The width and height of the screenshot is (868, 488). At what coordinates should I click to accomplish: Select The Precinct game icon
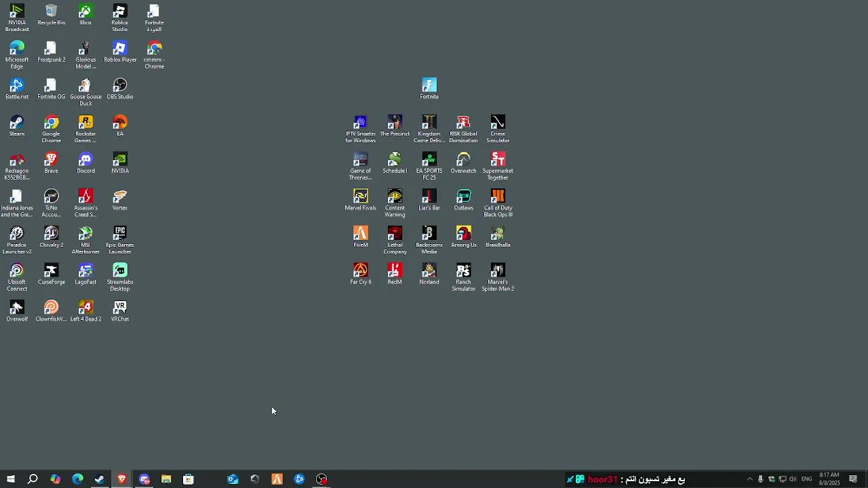coord(395,126)
